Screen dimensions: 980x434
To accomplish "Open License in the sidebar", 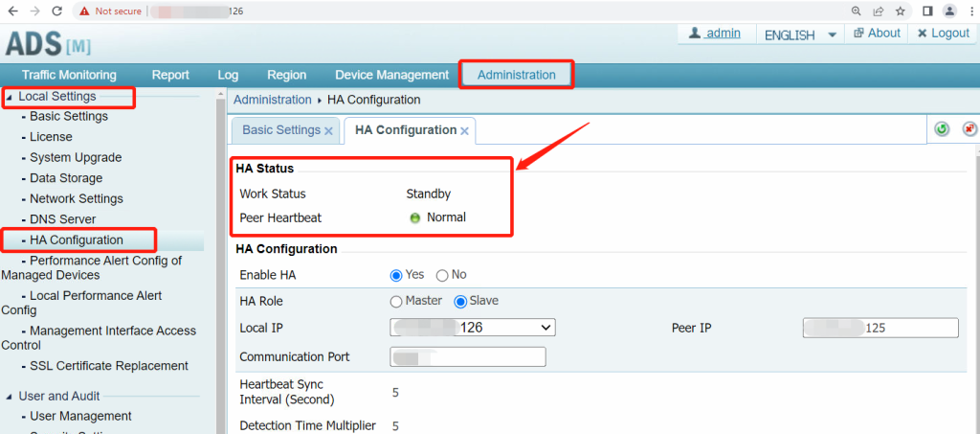I will 52,137.
